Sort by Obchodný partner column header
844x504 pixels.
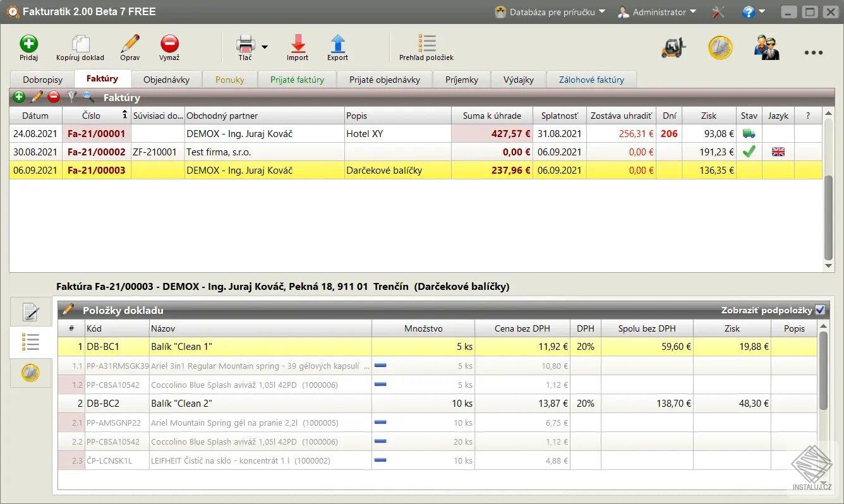click(264, 116)
